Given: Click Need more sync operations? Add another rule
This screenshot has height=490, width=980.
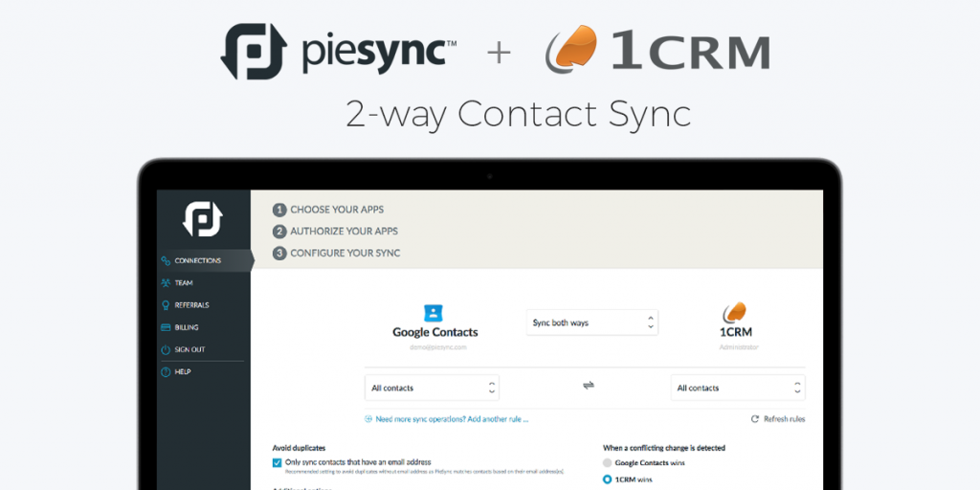Looking at the screenshot, I should click(446, 419).
